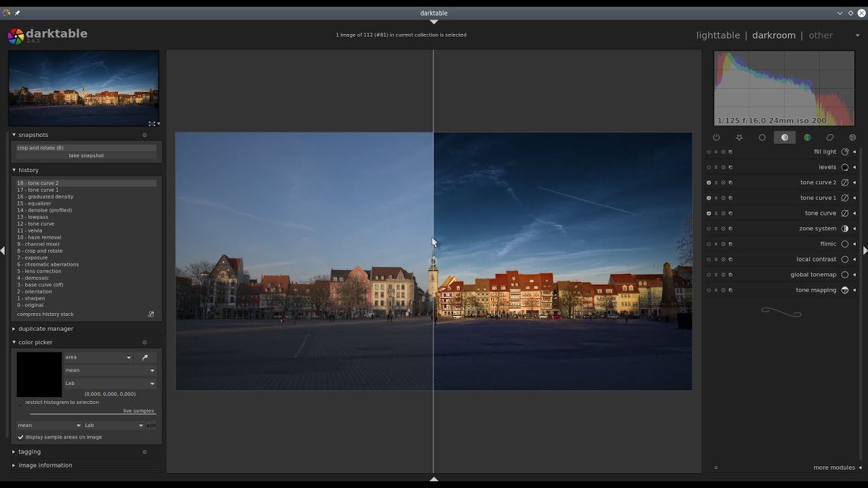
Task: Open the other views menu
Action: pos(821,35)
